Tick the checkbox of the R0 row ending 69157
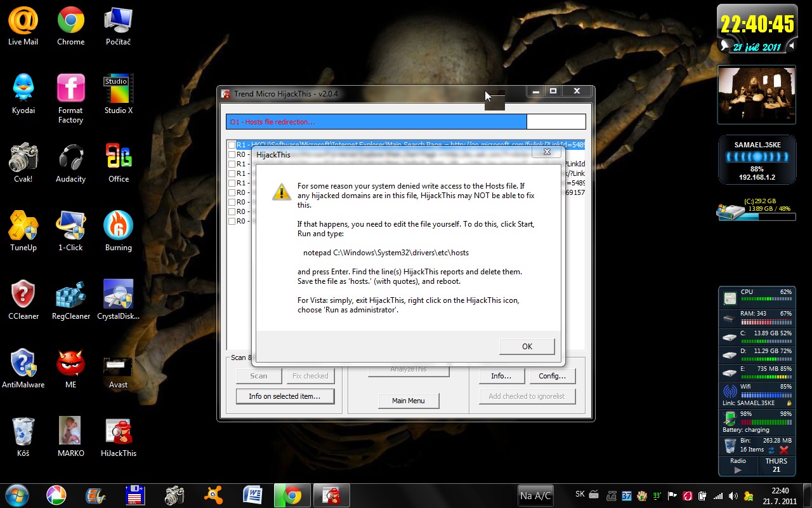This screenshot has height=508, width=812. pyautogui.click(x=232, y=193)
